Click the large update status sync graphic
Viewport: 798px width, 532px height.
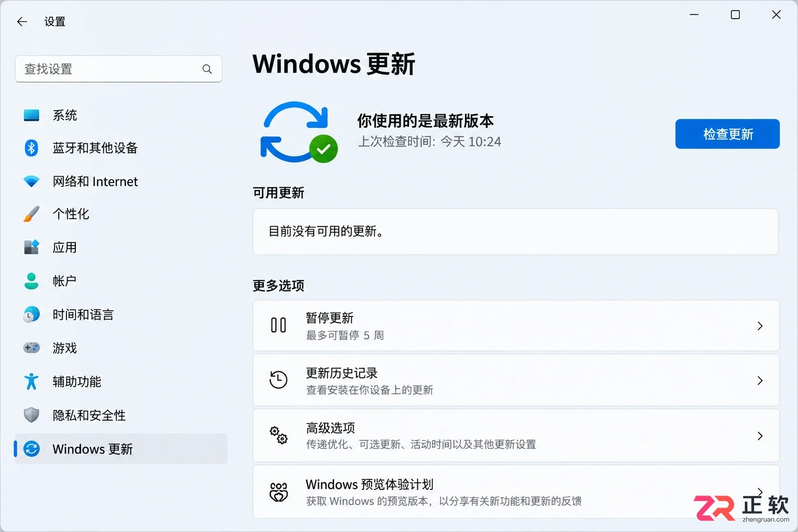click(299, 132)
